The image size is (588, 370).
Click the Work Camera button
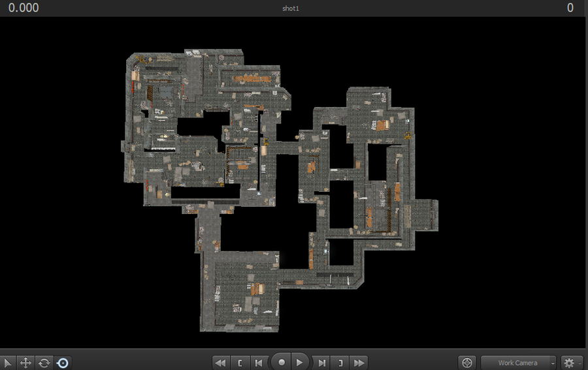[x=515, y=362]
